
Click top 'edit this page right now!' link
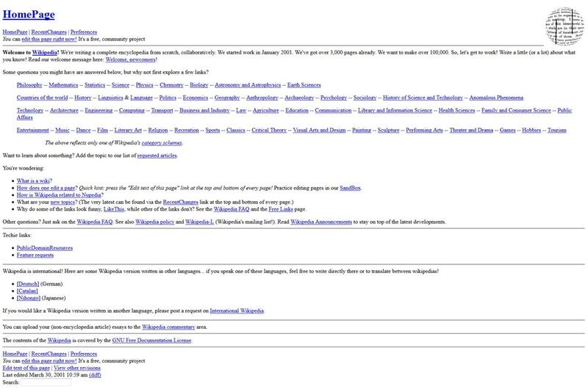(49, 39)
